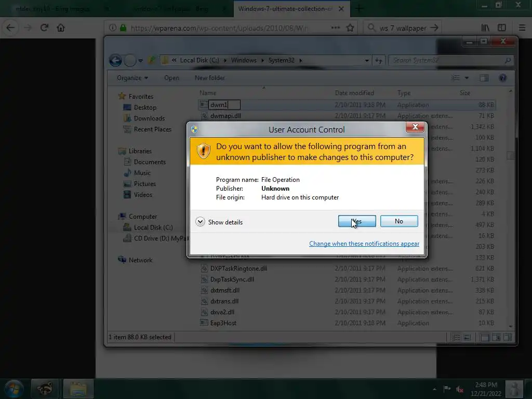This screenshot has width=532, height=399.
Task: Select Downloads in the navigation pane
Action: click(x=149, y=118)
